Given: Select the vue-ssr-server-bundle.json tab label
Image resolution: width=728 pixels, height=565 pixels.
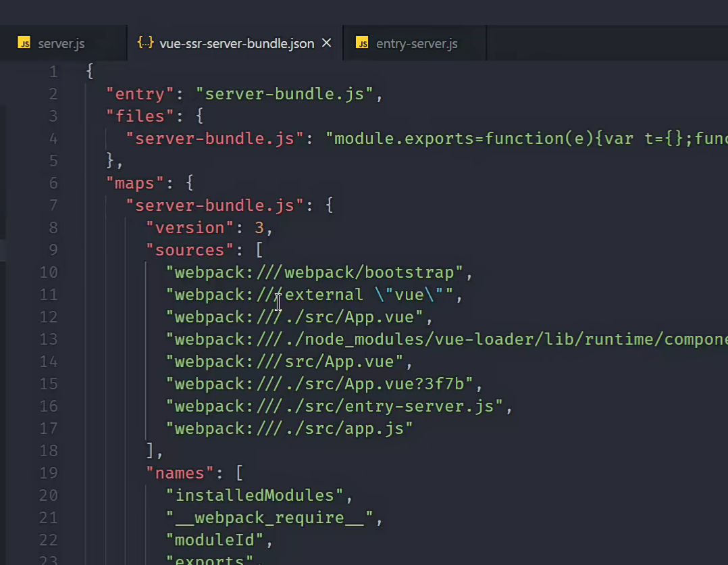Looking at the screenshot, I should 236,44.
